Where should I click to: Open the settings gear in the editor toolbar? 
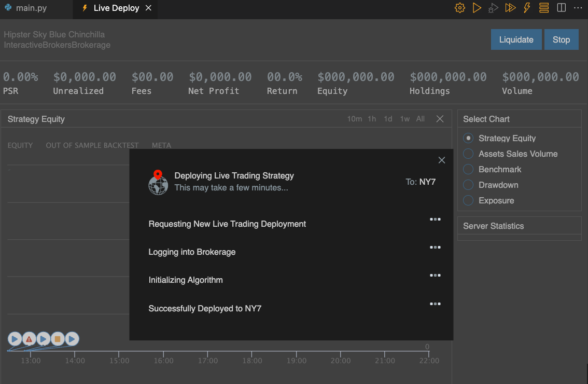pos(459,8)
